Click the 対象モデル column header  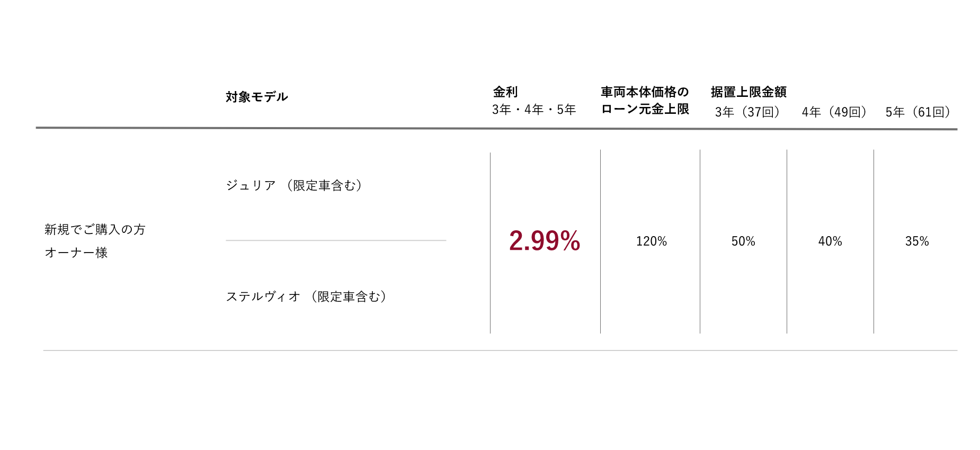tap(257, 97)
